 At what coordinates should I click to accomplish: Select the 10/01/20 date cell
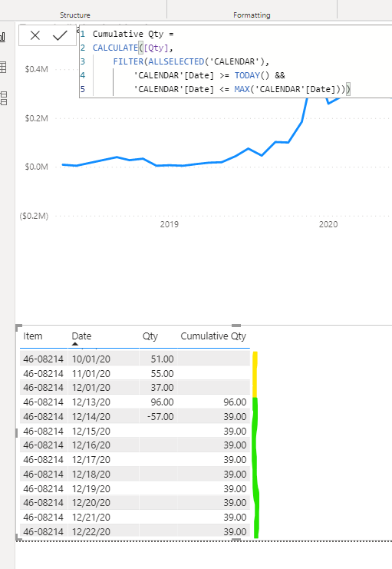pos(91,359)
